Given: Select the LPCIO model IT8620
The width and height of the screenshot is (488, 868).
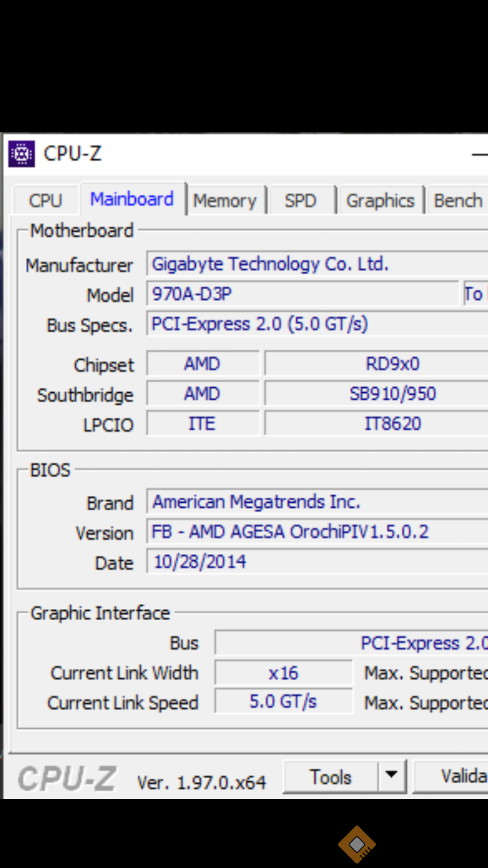Looking at the screenshot, I should point(376,424).
